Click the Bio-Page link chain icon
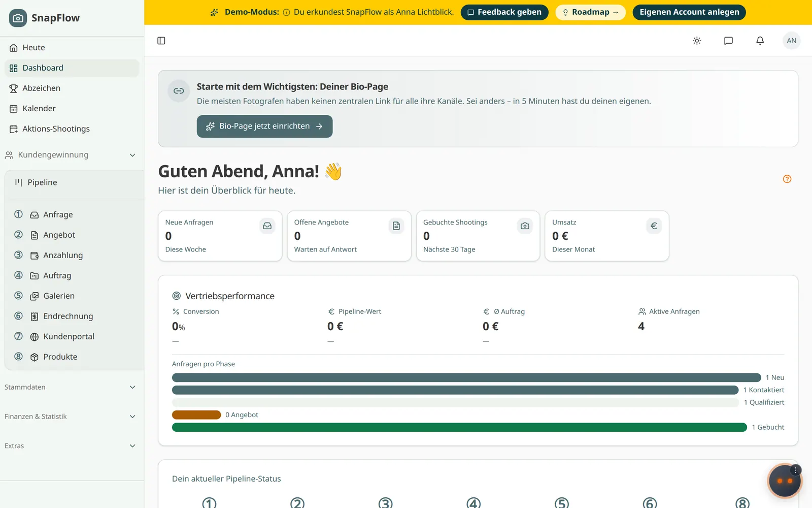The height and width of the screenshot is (508, 812). click(179, 91)
